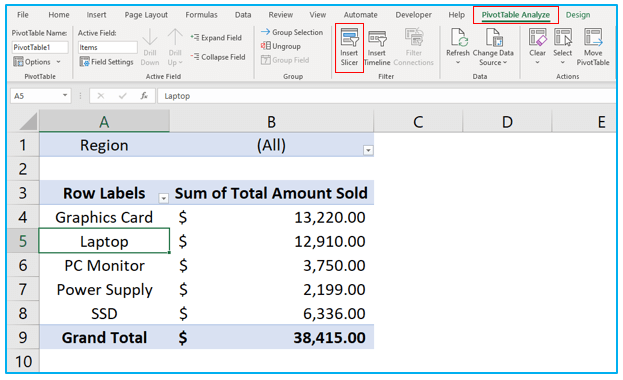The height and width of the screenshot is (380, 623).
Task: Click the Select All corner triangle
Action: (x=28, y=122)
